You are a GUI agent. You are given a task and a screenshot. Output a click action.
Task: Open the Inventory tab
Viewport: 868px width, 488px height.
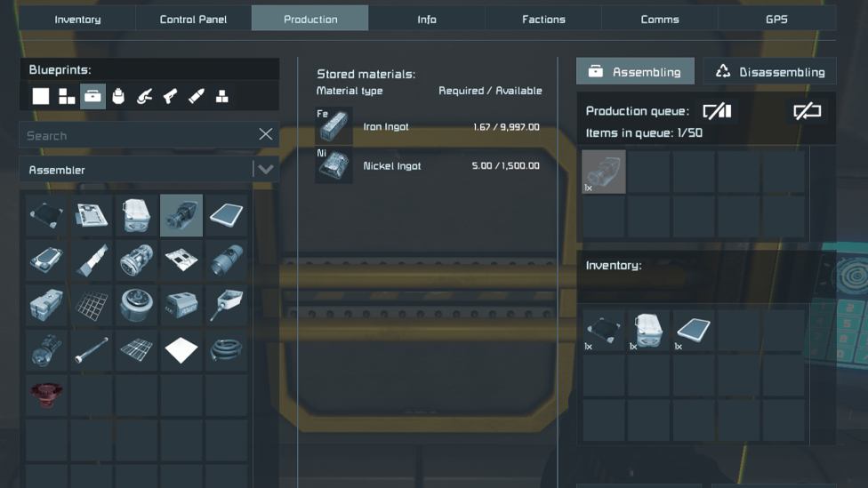[77, 19]
